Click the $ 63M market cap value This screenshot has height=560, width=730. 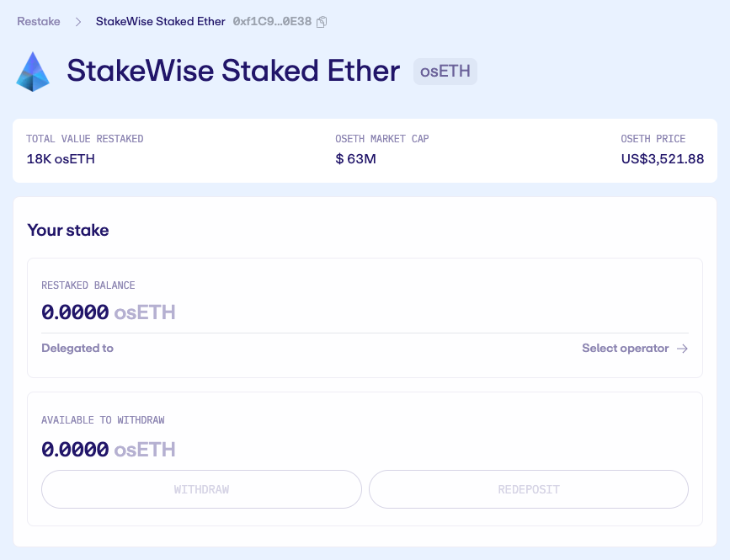(355, 158)
